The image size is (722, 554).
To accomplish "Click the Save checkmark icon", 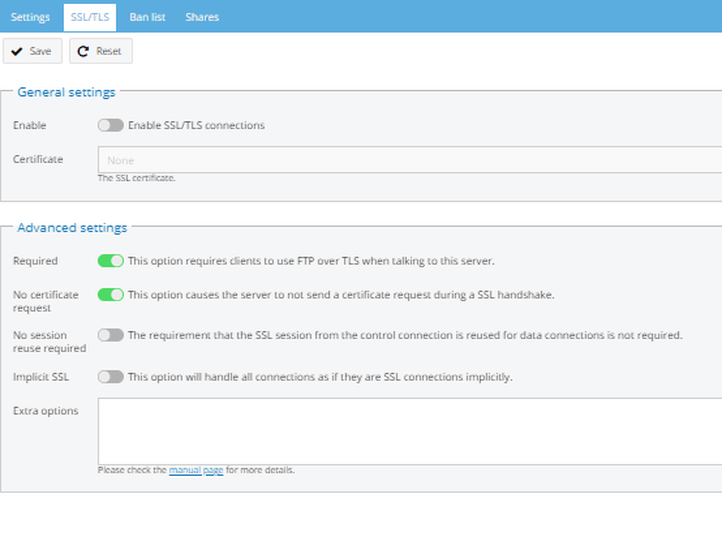I will coord(17,51).
